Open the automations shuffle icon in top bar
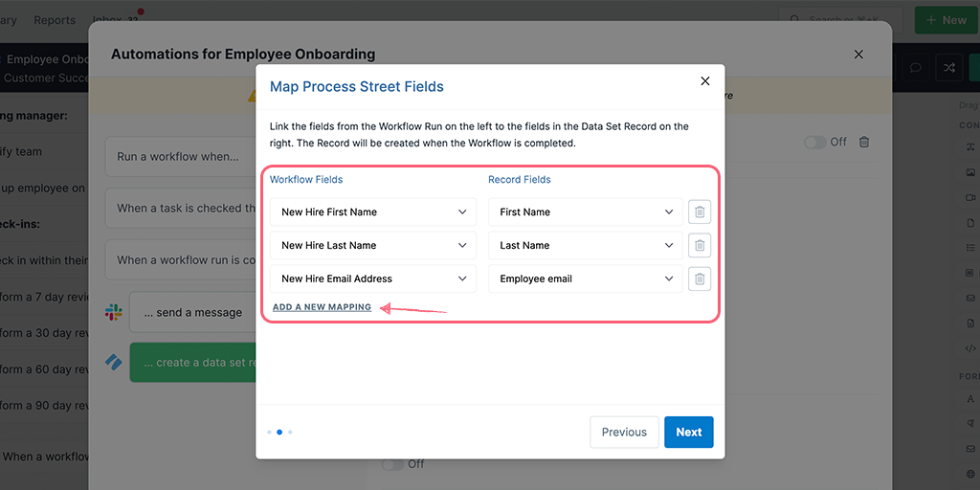980x490 pixels. pyautogui.click(x=948, y=68)
